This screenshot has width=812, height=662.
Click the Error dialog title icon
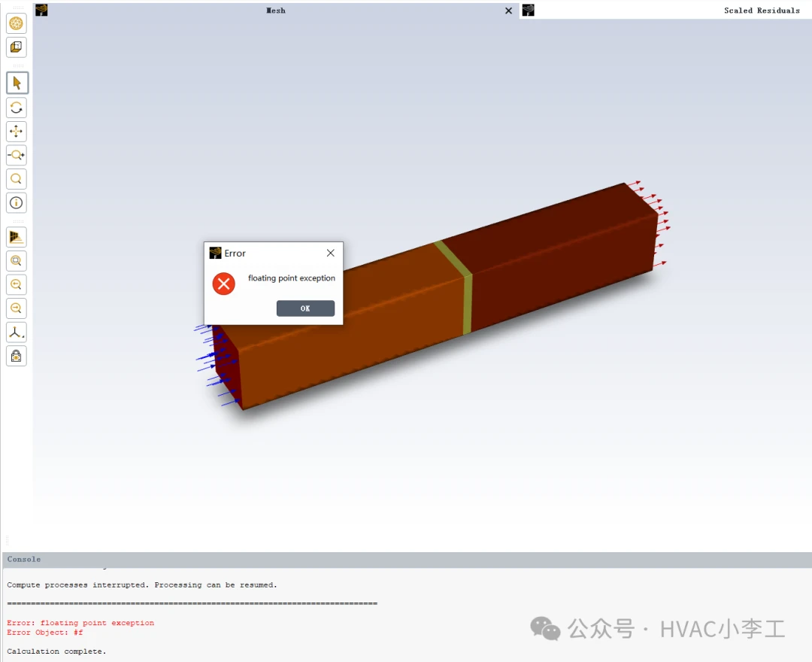(216, 253)
